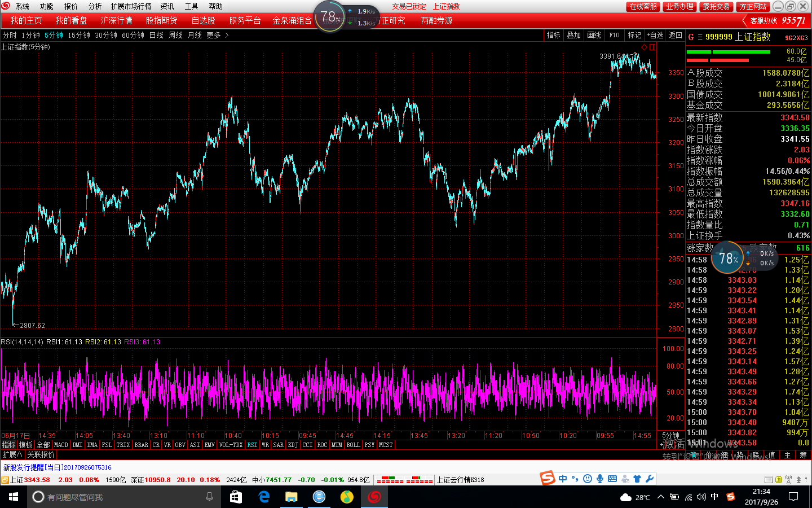Click the red-green market breadth bars in status bar

pyautogui.click(x=405, y=480)
